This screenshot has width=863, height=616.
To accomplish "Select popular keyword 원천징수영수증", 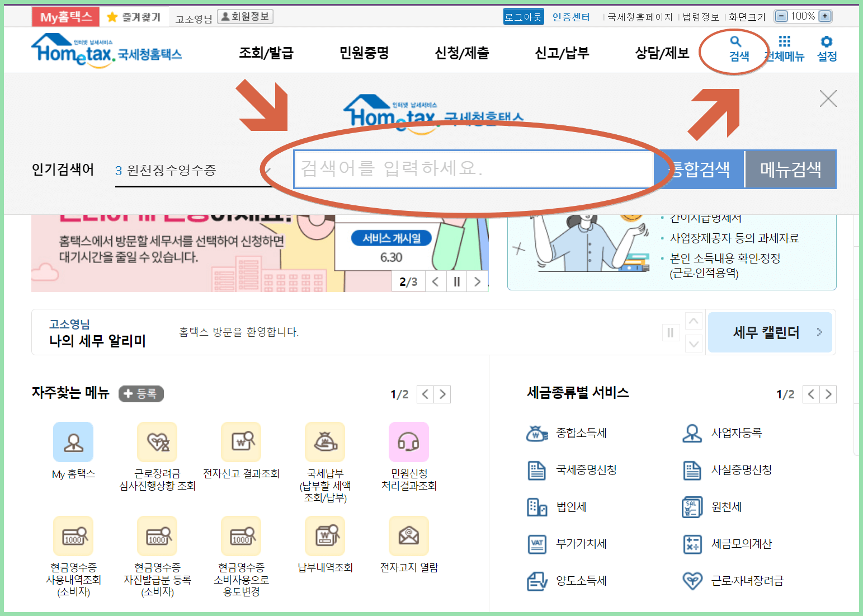I will [171, 170].
